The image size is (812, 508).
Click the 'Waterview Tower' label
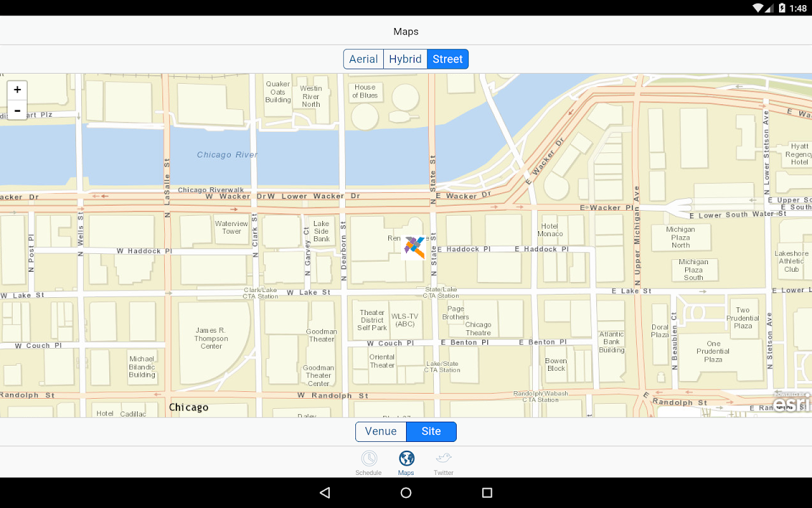(x=232, y=227)
